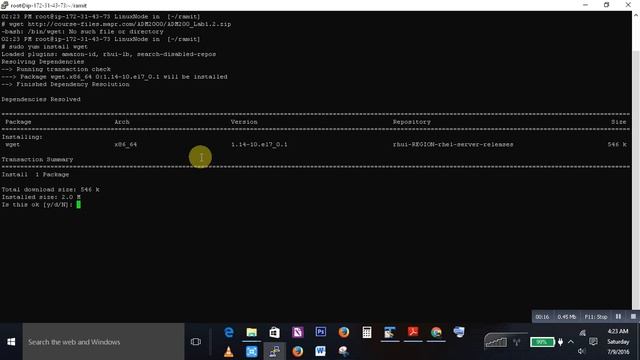The width and height of the screenshot is (640, 360).
Task: Click the wireless signal tray icon
Action: [517, 342]
